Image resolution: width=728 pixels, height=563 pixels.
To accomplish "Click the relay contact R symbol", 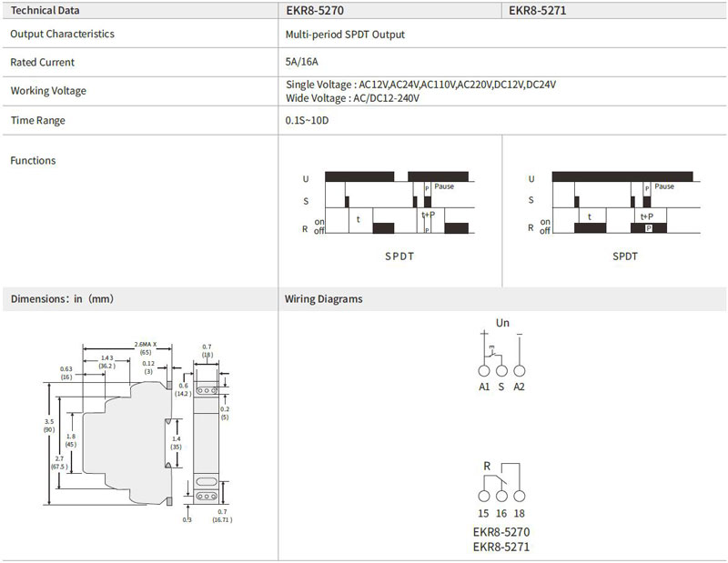I will click(488, 467).
